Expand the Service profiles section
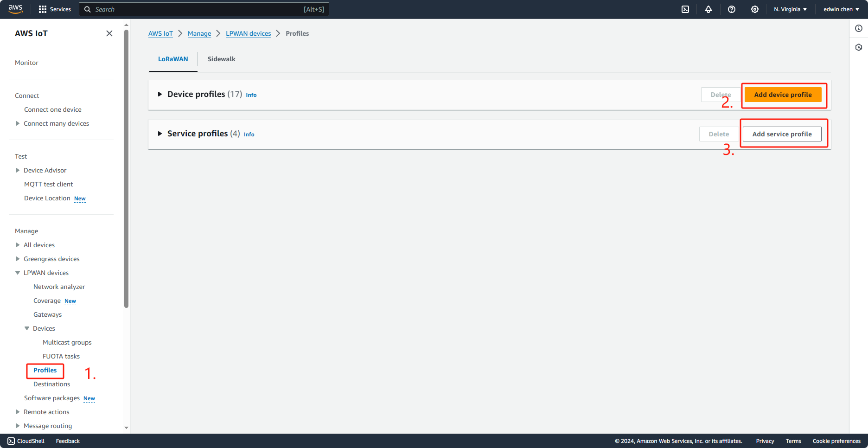The height and width of the screenshot is (448, 868). point(160,134)
